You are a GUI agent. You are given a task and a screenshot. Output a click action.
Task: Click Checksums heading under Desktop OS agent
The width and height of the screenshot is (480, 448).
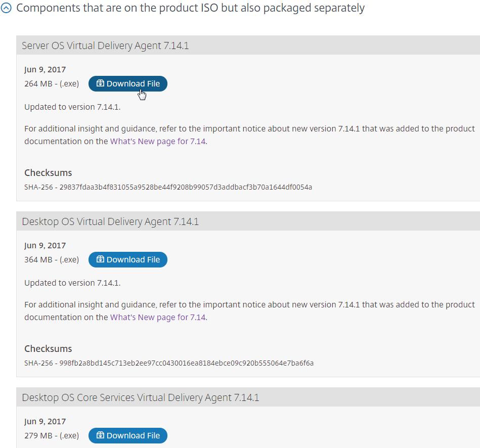(48, 349)
